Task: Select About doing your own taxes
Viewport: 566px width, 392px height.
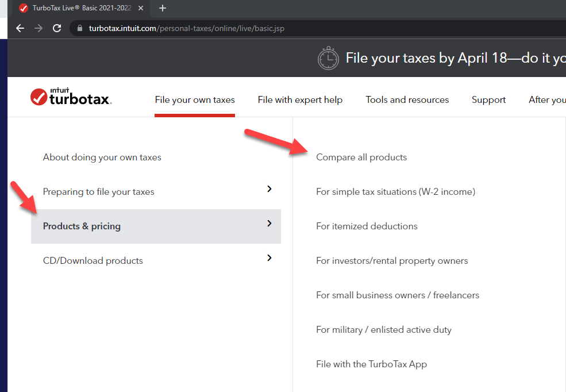Action: coord(102,157)
